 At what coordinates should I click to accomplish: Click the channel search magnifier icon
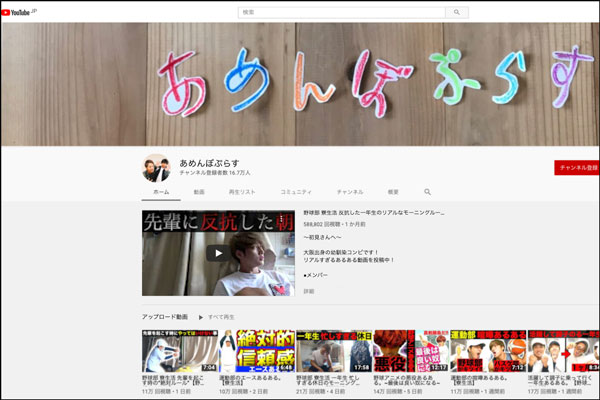(427, 191)
